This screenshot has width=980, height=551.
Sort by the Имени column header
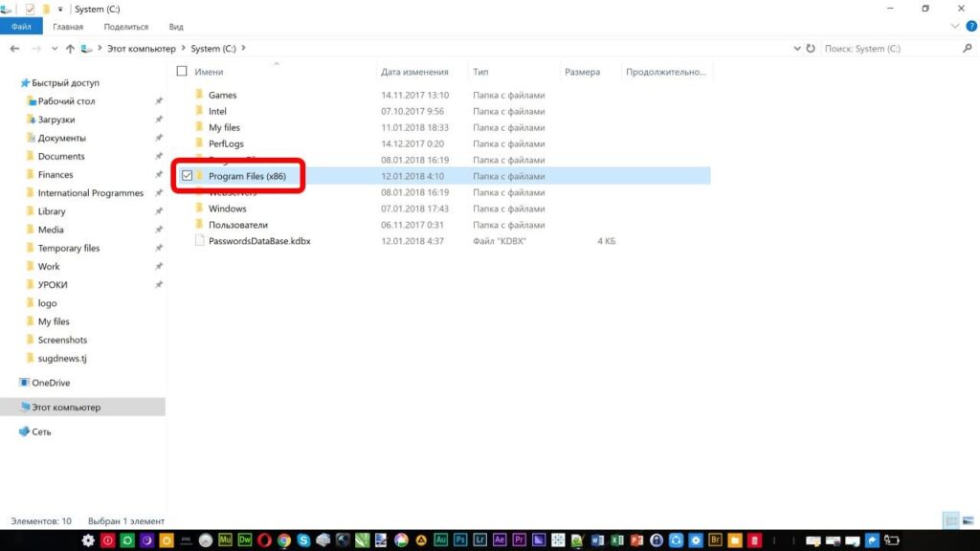coord(209,72)
